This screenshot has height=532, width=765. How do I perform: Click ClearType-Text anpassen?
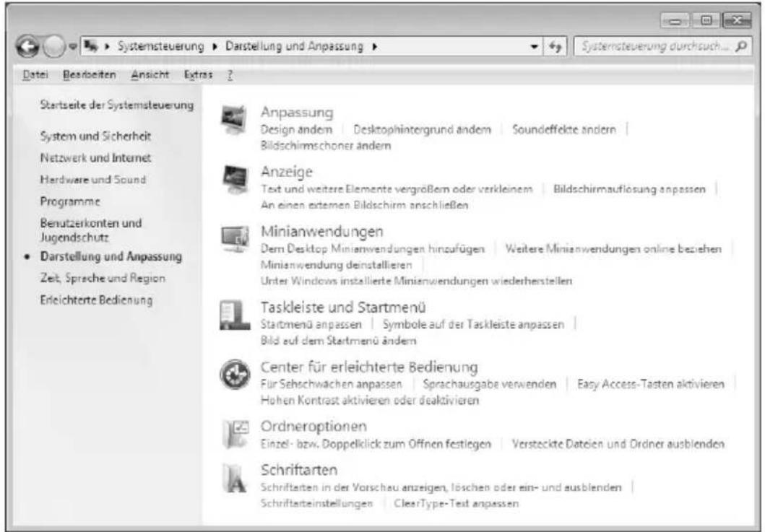point(456,504)
